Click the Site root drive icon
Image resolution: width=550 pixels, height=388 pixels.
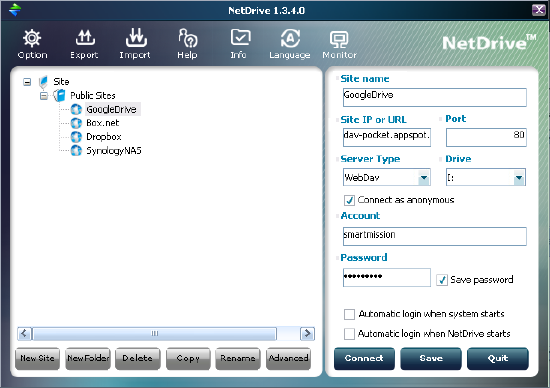pyautogui.click(x=43, y=82)
